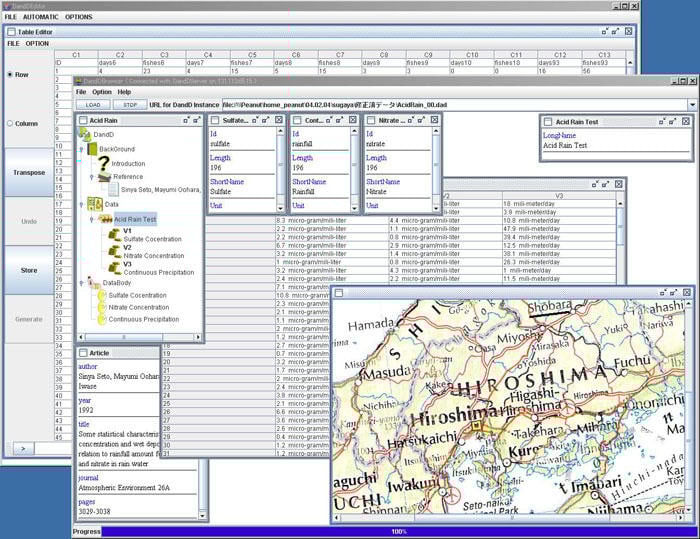Click the map frame title box
This screenshot has width=700, height=539.
point(339,293)
